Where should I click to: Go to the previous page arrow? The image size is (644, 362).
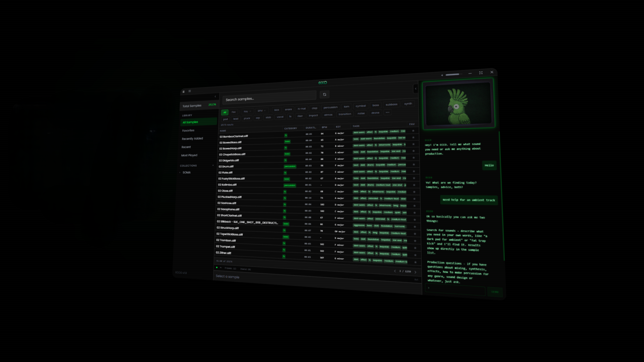pos(395,271)
